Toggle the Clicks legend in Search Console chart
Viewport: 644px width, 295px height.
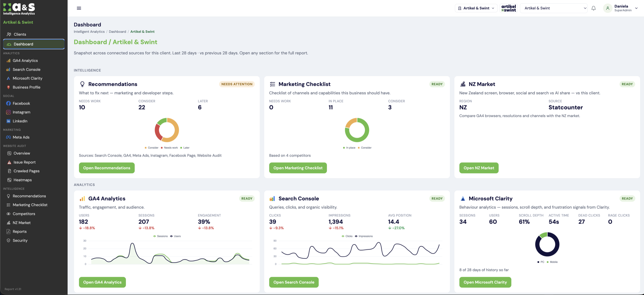coord(347,236)
